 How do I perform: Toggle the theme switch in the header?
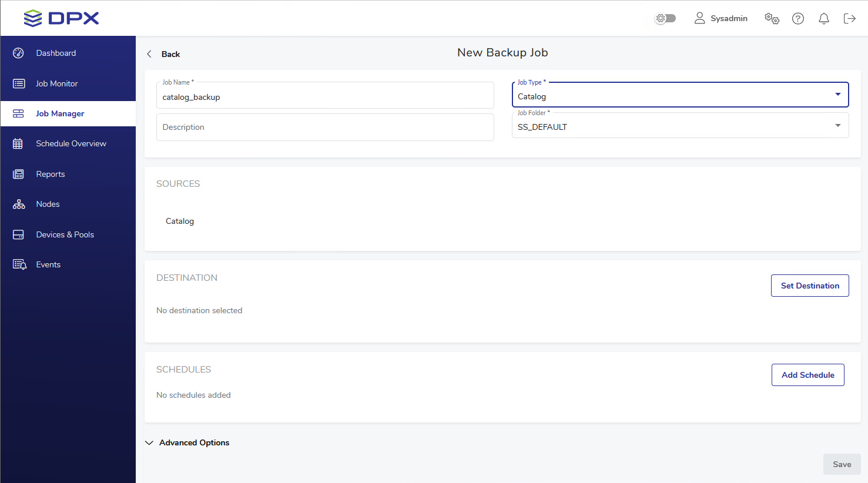point(666,18)
